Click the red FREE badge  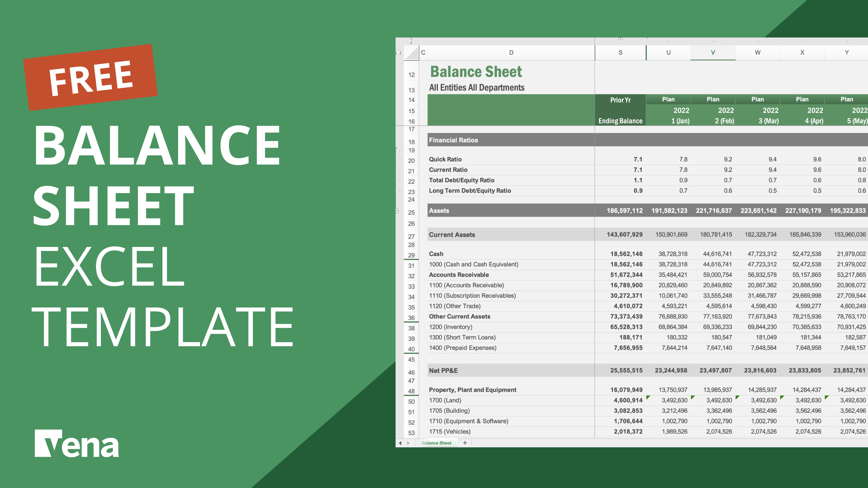[x=90, y=77]
